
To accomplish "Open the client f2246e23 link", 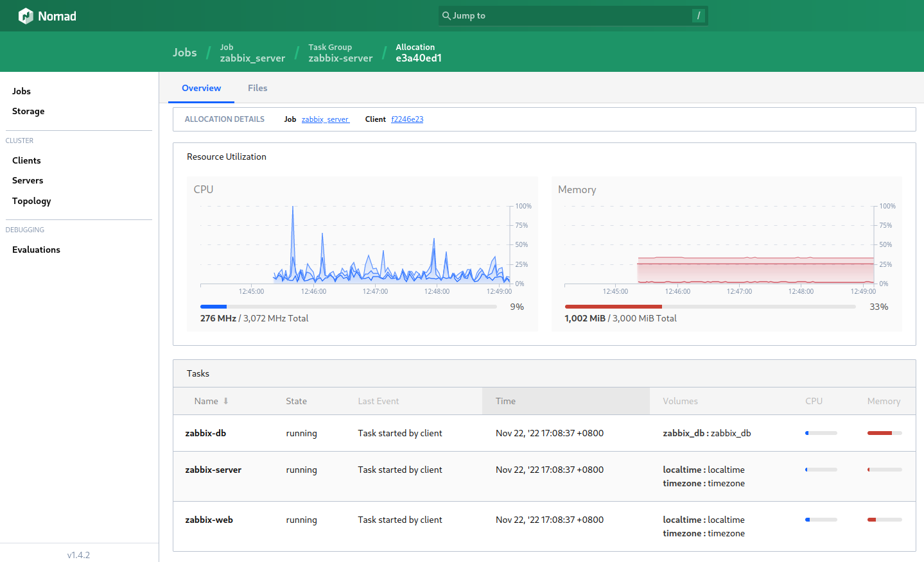I will click(x=407, y=119).
